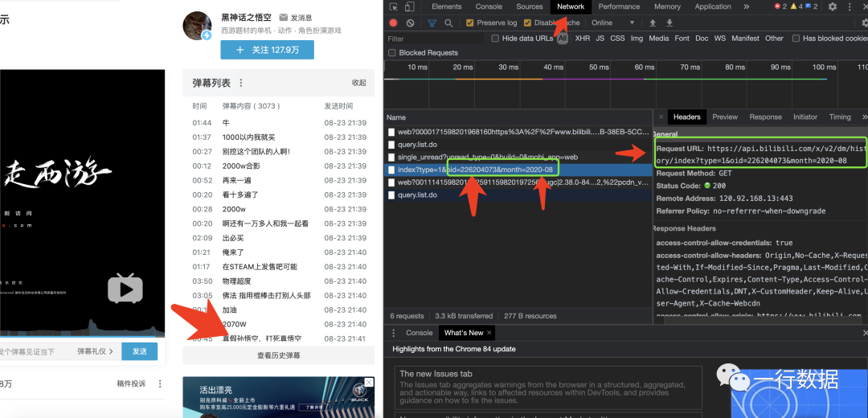Toggle Disable cache checkbox
868x418 pixels.
click(x=527, y=23)
